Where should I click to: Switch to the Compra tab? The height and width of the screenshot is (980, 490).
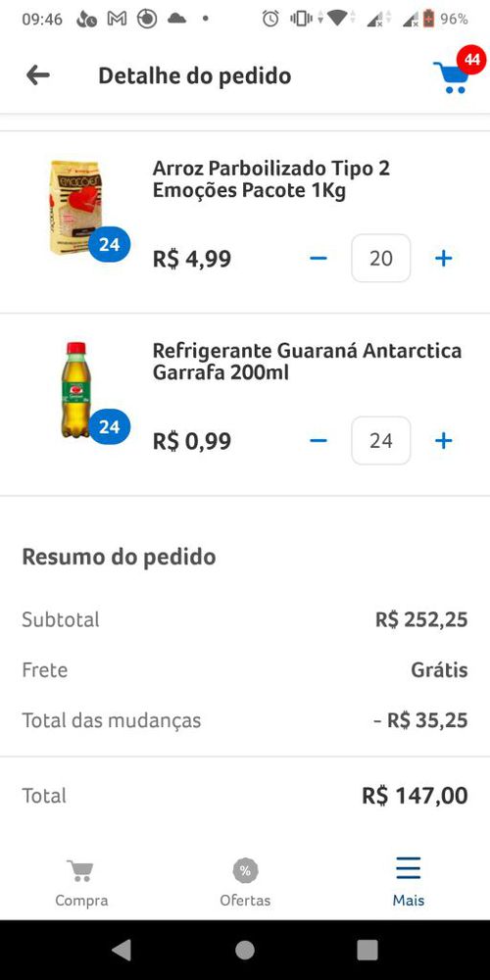81,884
